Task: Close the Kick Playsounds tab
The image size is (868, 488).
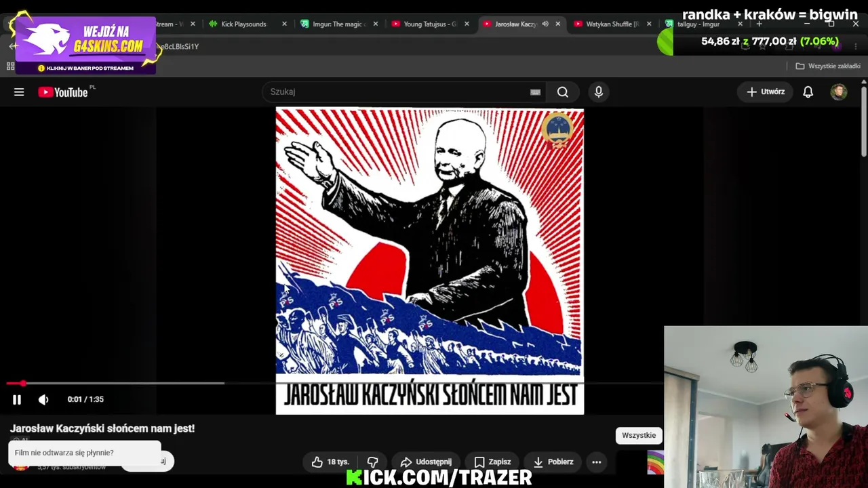Action: [284, 24]
